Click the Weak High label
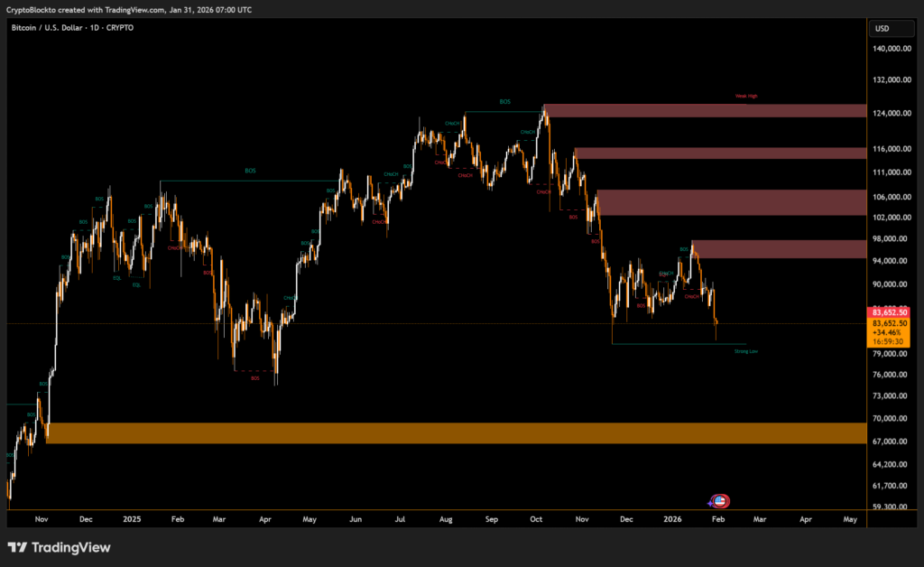The width and height of the screenshot is (924, 567). (745, 96)
